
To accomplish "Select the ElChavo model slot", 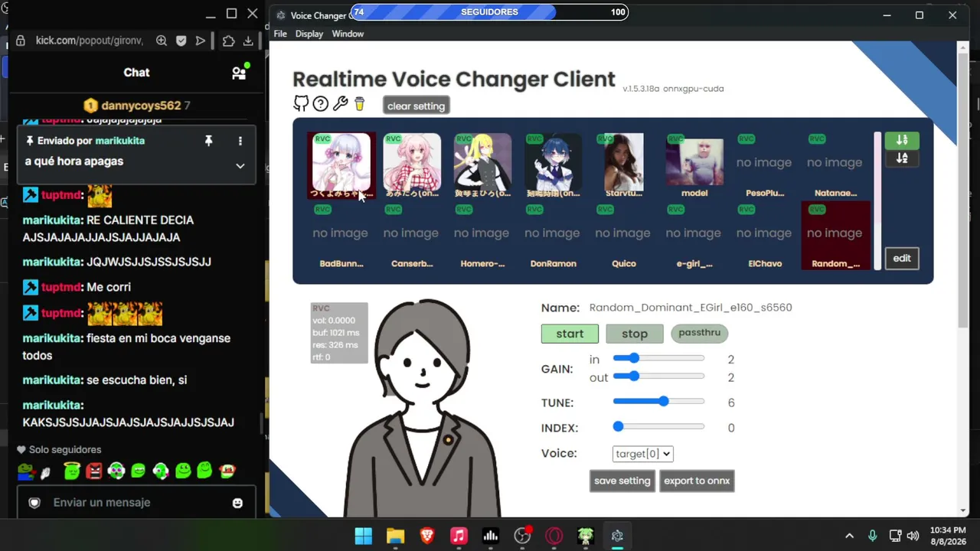I will pyautogui.click(x=765, y=236).
